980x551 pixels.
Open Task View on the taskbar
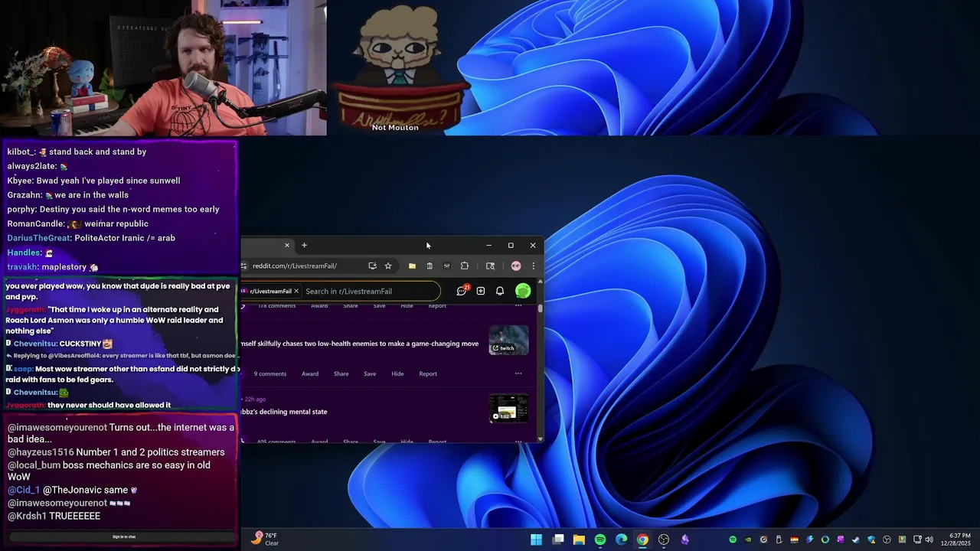click(558, 540)
